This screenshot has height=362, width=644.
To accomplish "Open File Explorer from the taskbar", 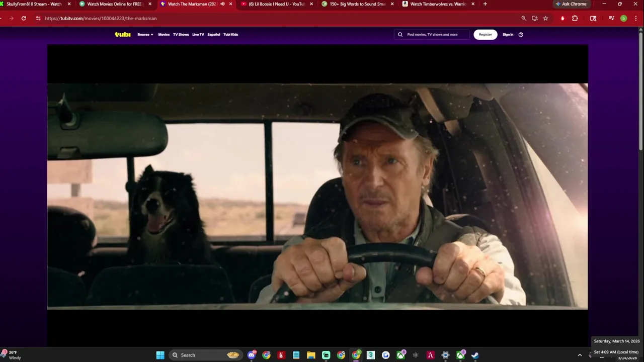I will (x=311, y=355).
